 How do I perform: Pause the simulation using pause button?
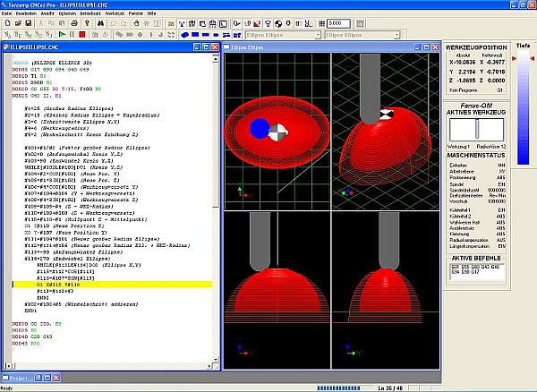point(72,35)
